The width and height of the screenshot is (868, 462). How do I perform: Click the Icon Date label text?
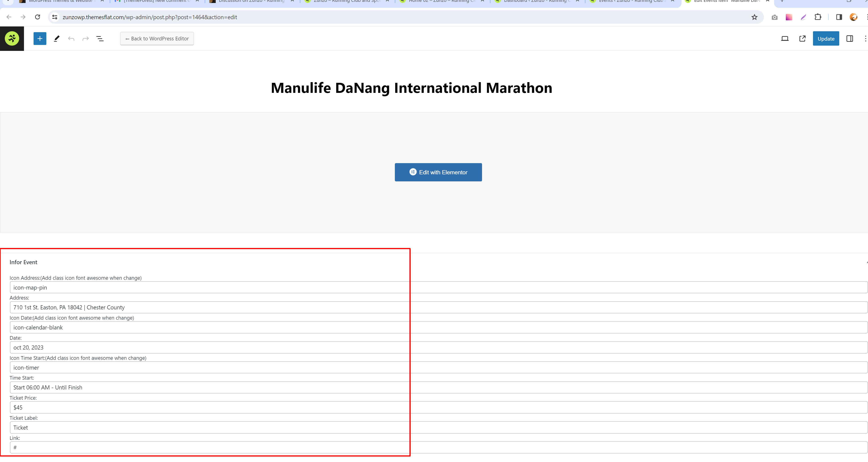coord(72,318)
